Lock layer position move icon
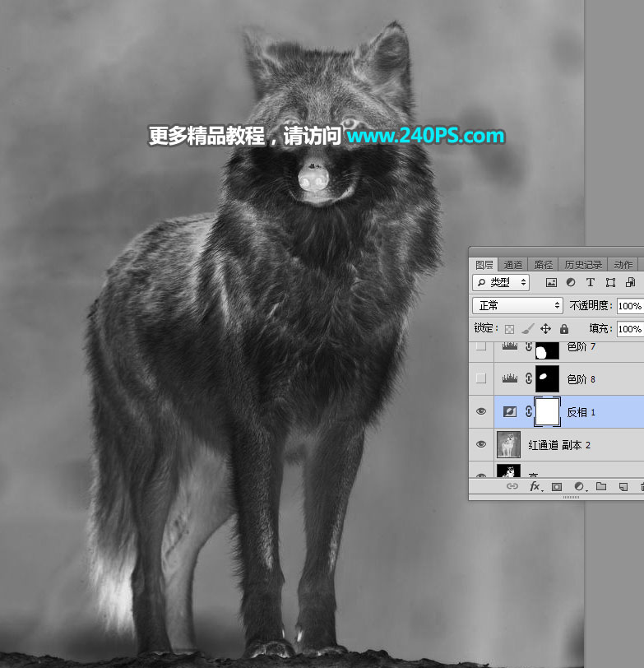This screenshot has height=668, width=644. [545, 328]
